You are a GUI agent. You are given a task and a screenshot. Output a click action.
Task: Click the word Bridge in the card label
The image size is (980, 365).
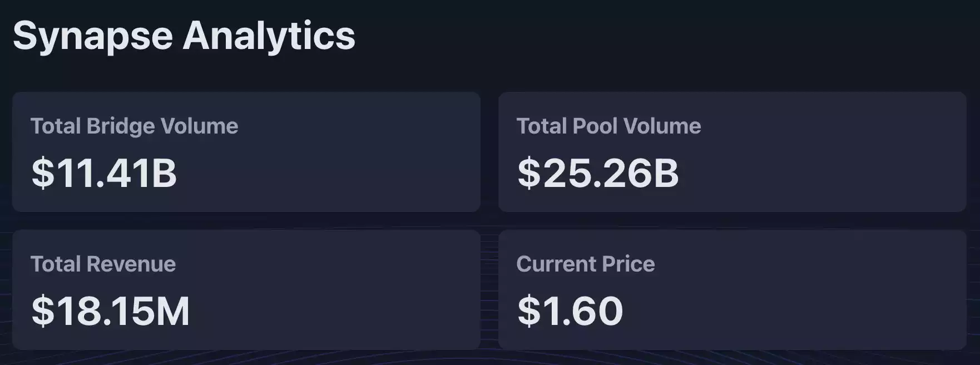pos(121,127)
